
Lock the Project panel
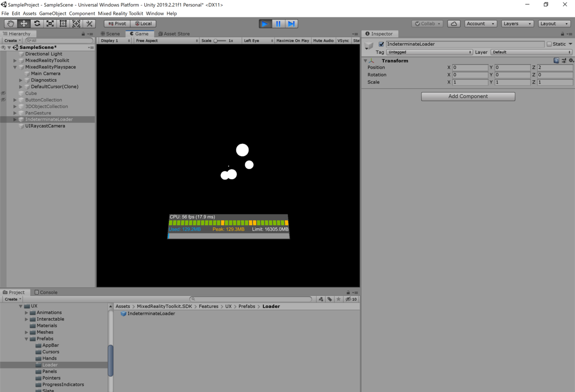click(x=348, y=292)
